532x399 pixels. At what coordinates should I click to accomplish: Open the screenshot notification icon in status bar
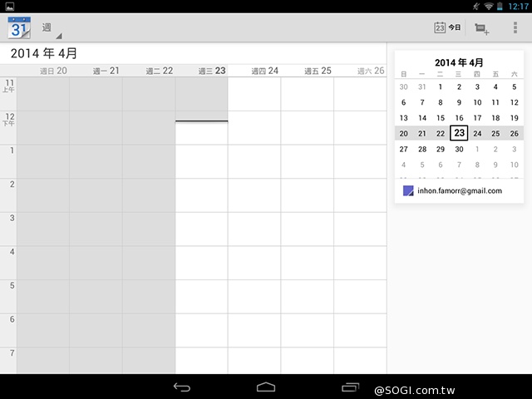tap(9, 6)
